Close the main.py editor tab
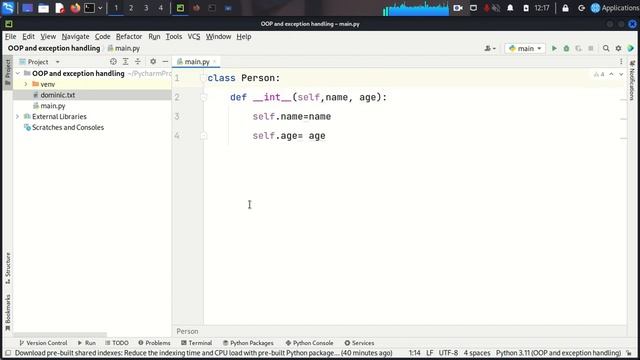 [214, 62]
